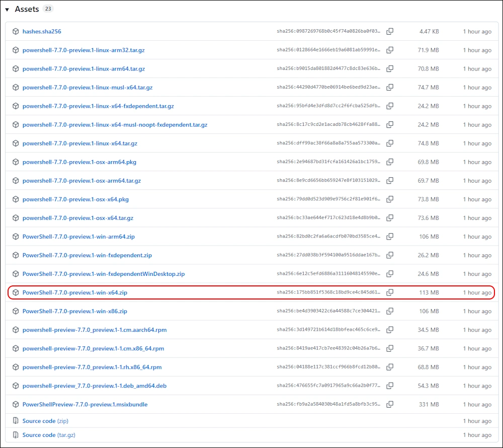Open the hashes.sha256 file link

point(42,31)
